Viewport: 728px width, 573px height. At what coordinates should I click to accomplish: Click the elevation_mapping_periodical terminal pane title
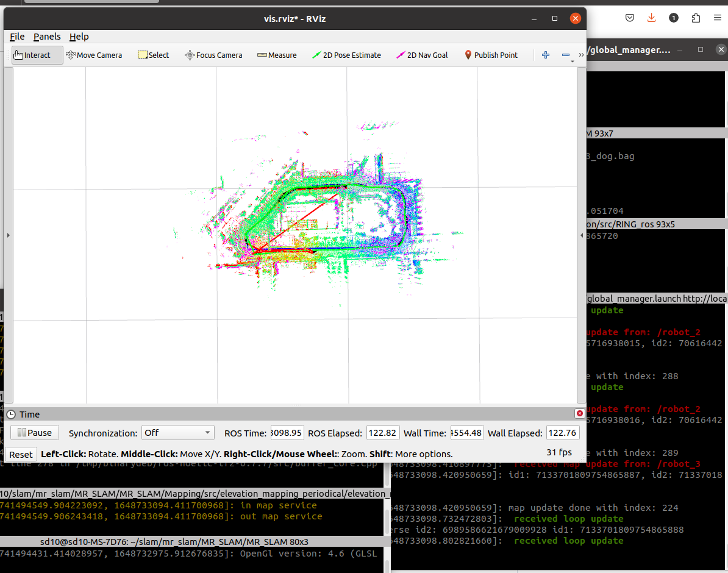pyautogui.click(x=195, y=494)
